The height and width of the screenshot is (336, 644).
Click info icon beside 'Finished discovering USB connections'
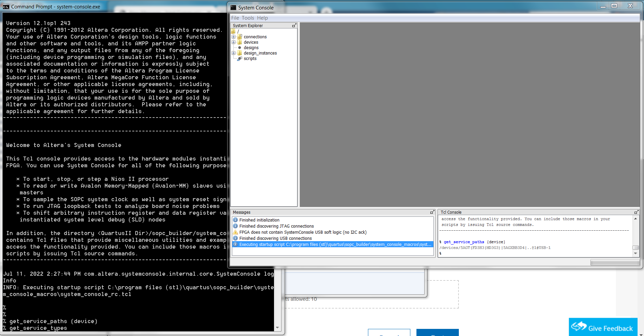235,238
